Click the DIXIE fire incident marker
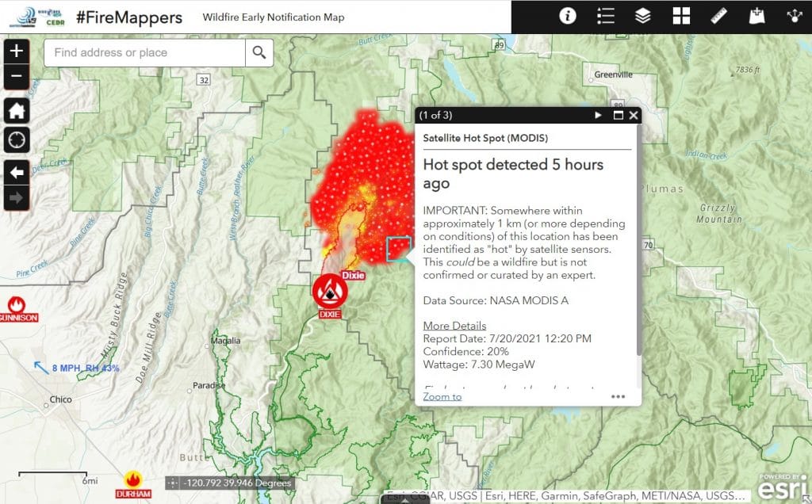This screenshot has width=812, height=504. point(330,290)
